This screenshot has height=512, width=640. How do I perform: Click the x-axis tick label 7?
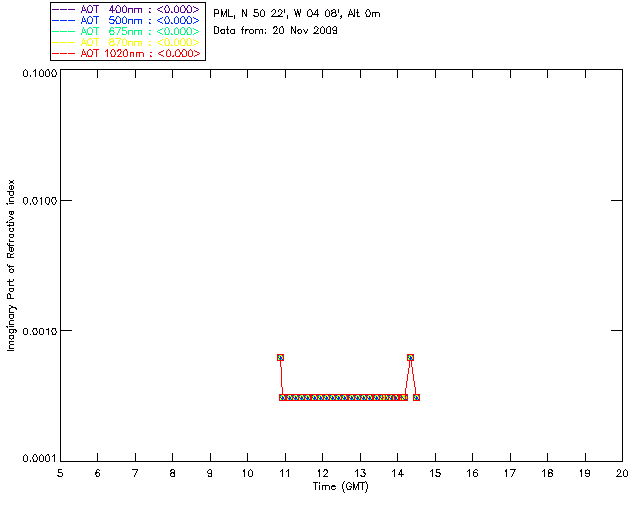[135, 473]
